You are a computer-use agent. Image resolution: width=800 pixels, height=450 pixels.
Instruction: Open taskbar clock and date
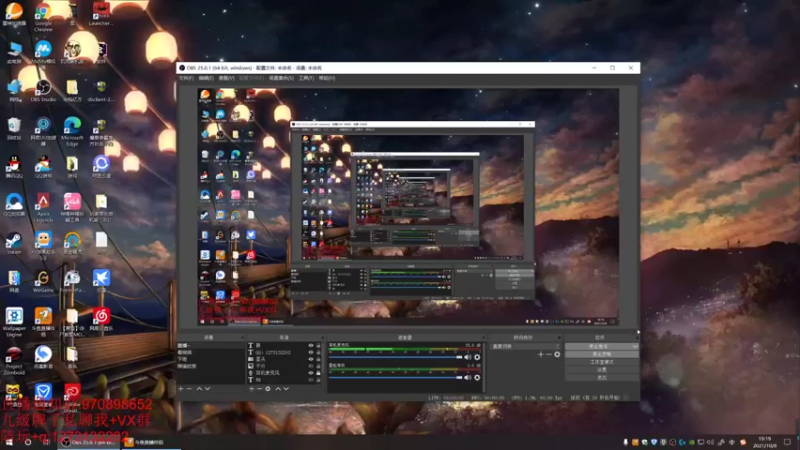pyautogui.click(x=764, y=442)
